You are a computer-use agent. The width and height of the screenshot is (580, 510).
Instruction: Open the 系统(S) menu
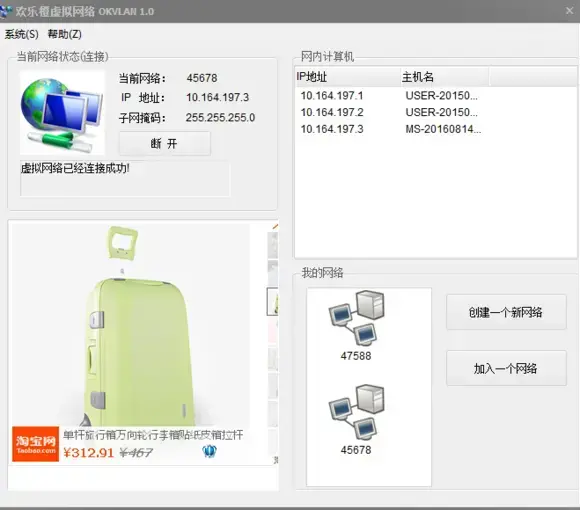pos(21,34)
